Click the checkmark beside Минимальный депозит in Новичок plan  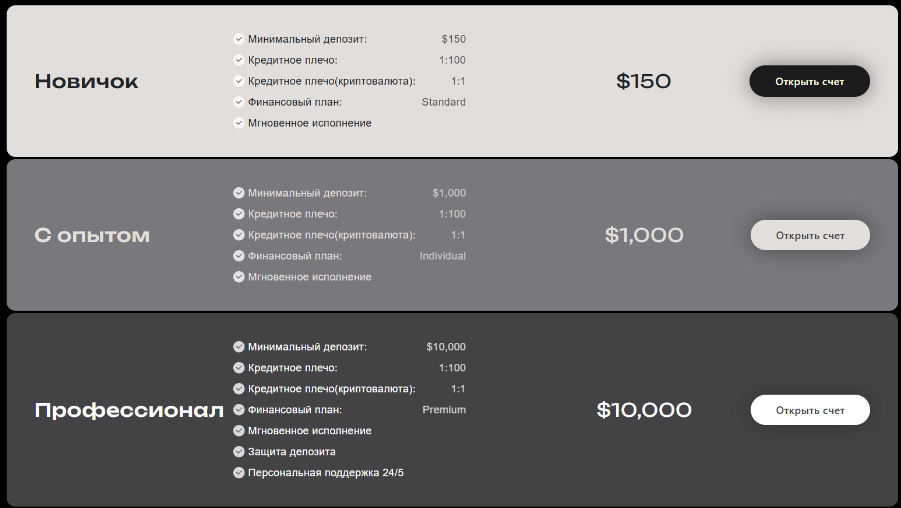tap(239, 39)
